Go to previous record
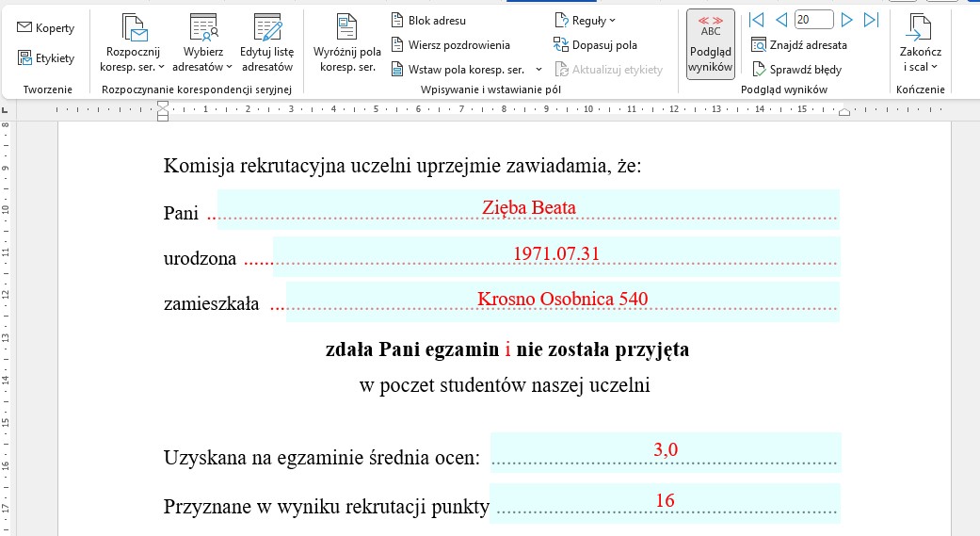 [x=780, y=20]
